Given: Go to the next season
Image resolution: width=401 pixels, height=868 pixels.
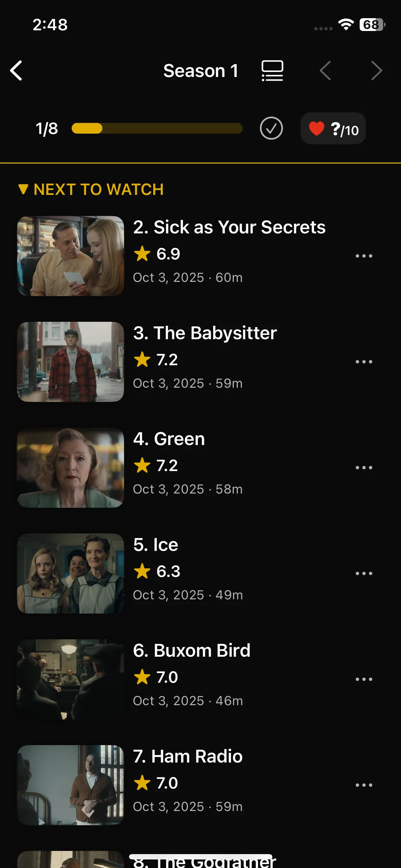Looking at the screenshot, I should 376,71.
